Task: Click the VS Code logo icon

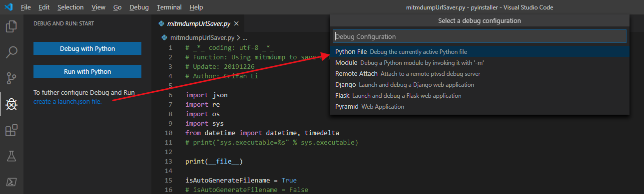Action: (8, 7)
